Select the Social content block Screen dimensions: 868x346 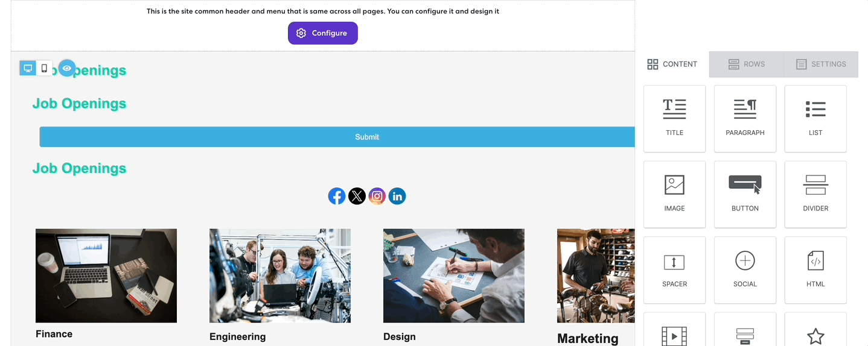(x=745, y=269)
